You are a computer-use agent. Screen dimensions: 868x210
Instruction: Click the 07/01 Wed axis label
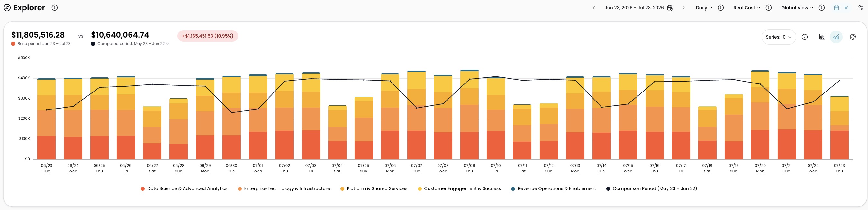point(258,168)
